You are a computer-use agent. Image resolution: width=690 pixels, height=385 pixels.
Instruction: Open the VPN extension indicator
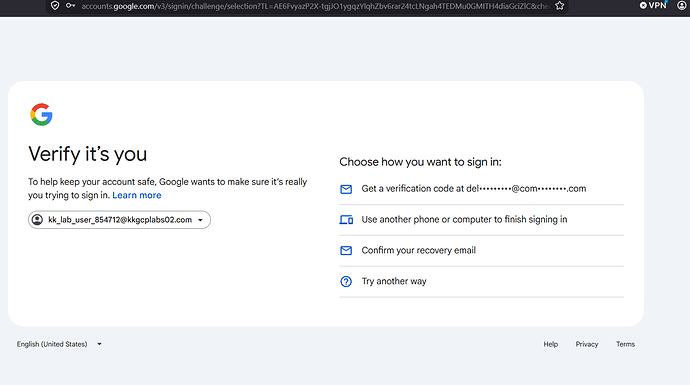[x=653, y=5]
